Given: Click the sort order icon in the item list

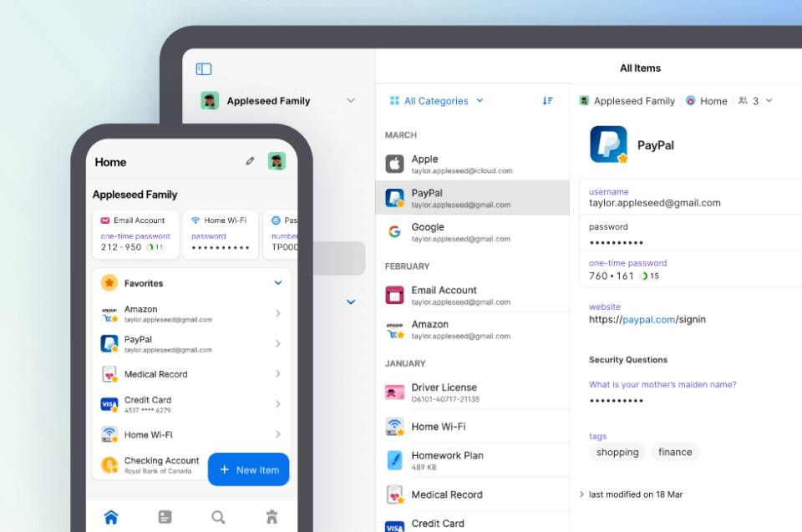Looking at the screenshot, I should pyautogui.click(x=547, y=101).
